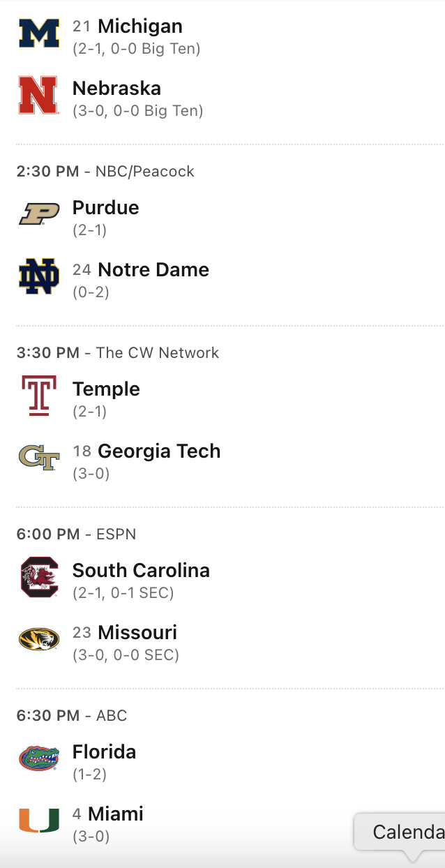The width and height of the screenshot is (445, 868).
Task: Select the Notre Dame ND logo
Action: (x=39, y=277)
